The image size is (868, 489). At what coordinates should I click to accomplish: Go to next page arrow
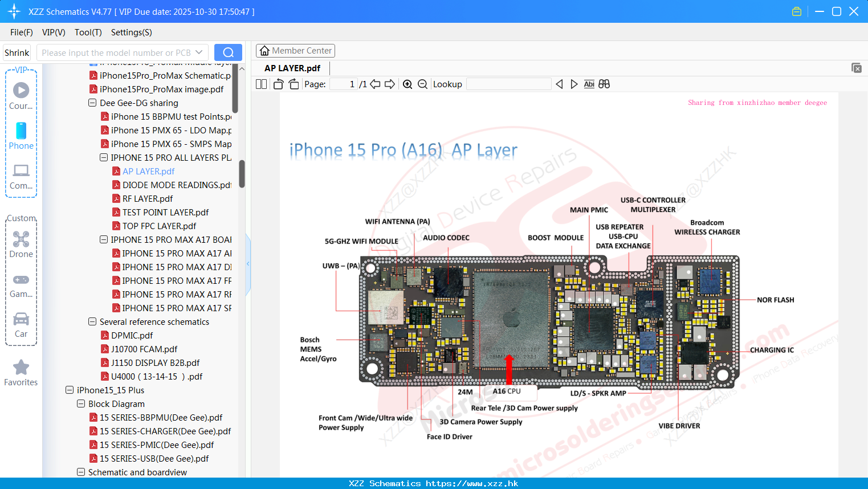(x=390, y=84)
